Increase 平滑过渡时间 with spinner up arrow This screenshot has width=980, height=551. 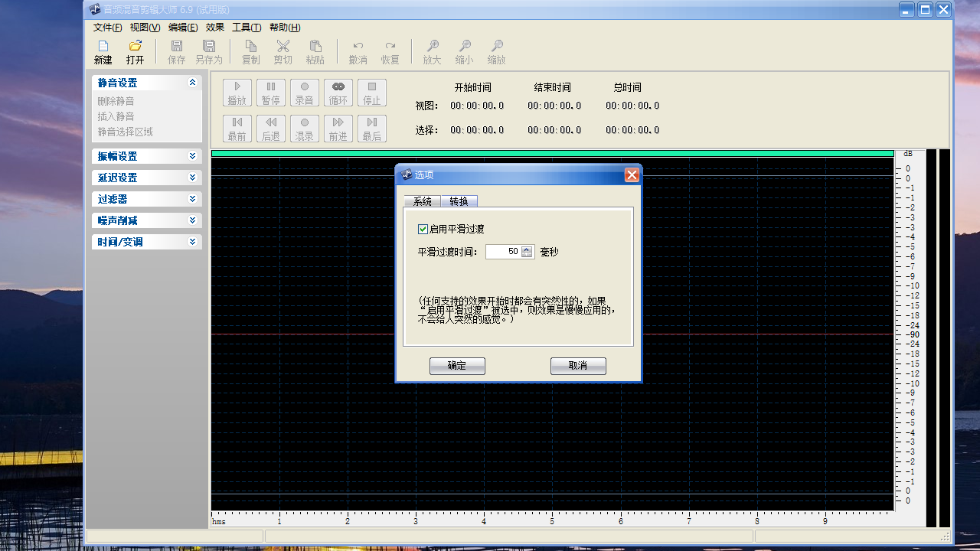point(527,248)
